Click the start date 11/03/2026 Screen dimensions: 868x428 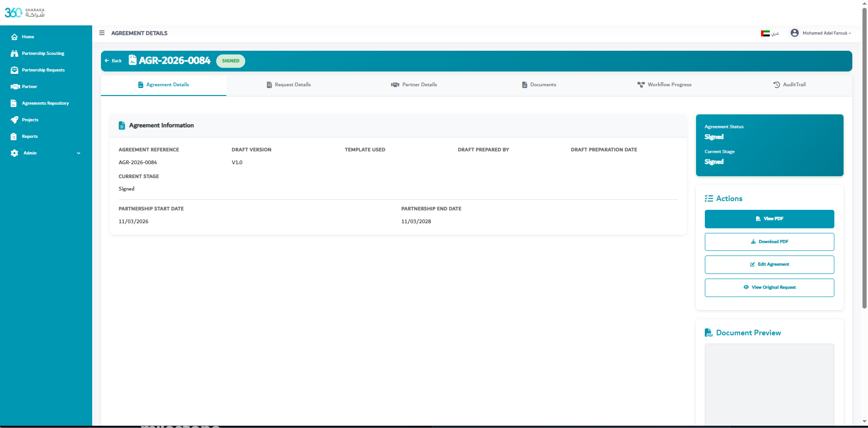click(133, 221)
